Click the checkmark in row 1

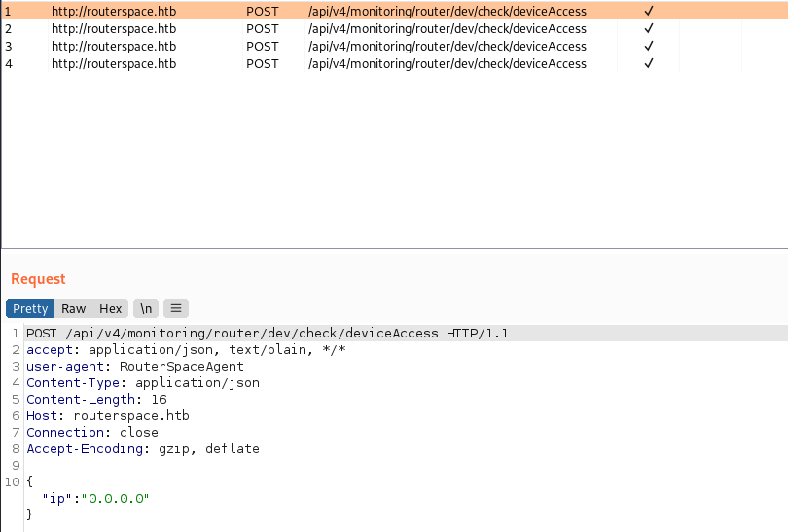(x=649, y=11)
